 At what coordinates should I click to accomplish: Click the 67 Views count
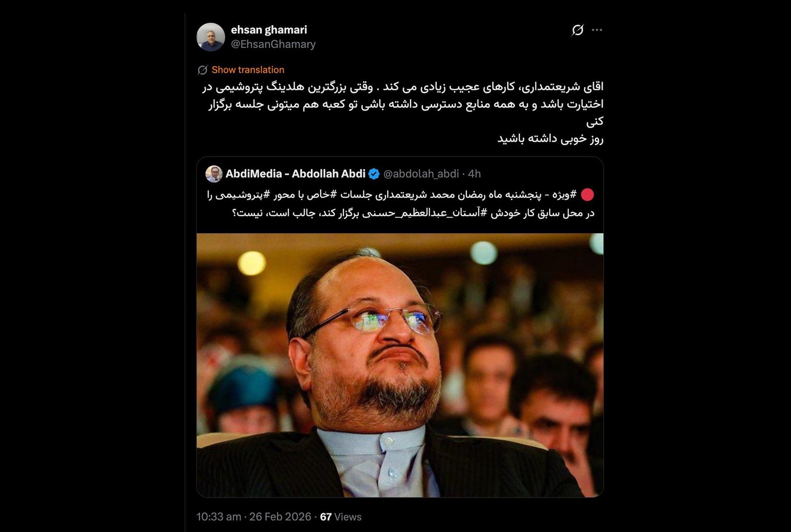[x=341, y=517]
